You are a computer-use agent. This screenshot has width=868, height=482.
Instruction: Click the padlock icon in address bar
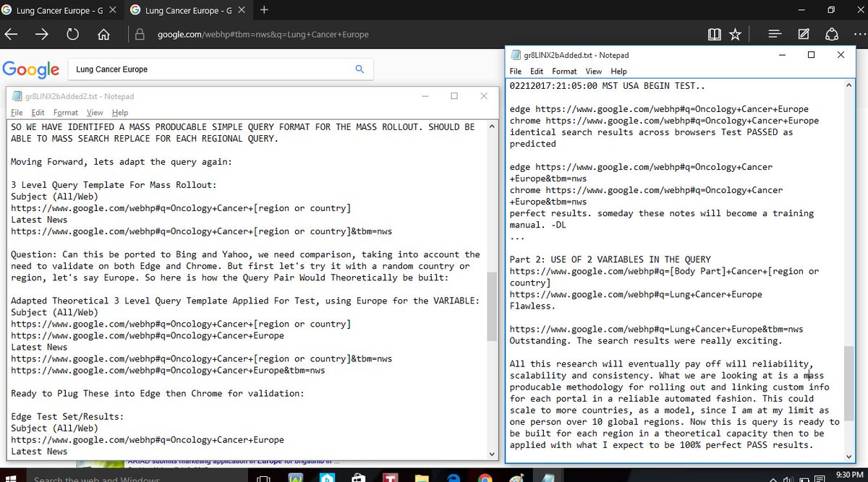(x=140, y=34)
